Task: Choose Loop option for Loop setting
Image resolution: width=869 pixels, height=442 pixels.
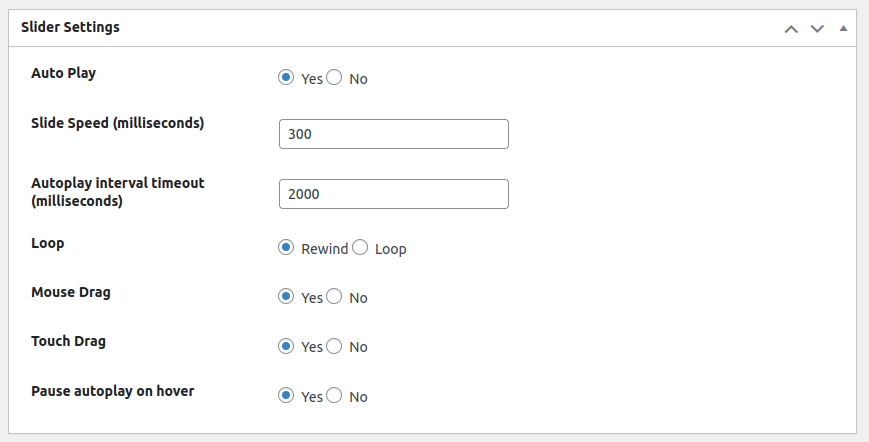Action: 361,247
